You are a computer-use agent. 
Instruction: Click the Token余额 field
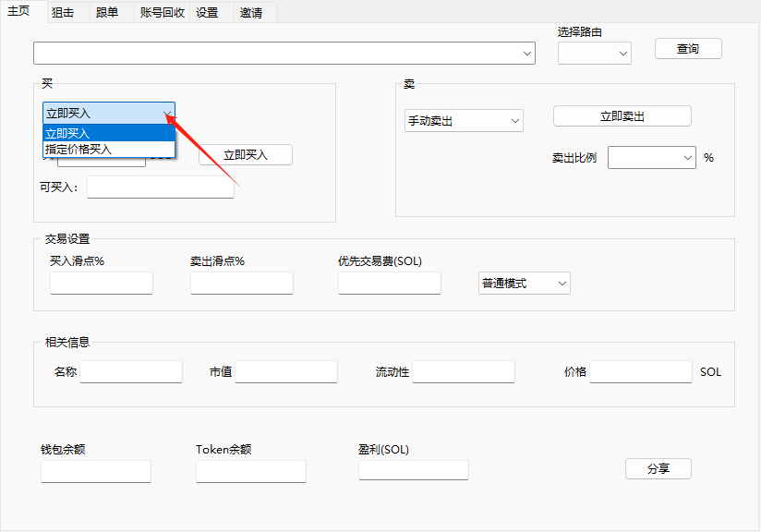tap(251, 471)
